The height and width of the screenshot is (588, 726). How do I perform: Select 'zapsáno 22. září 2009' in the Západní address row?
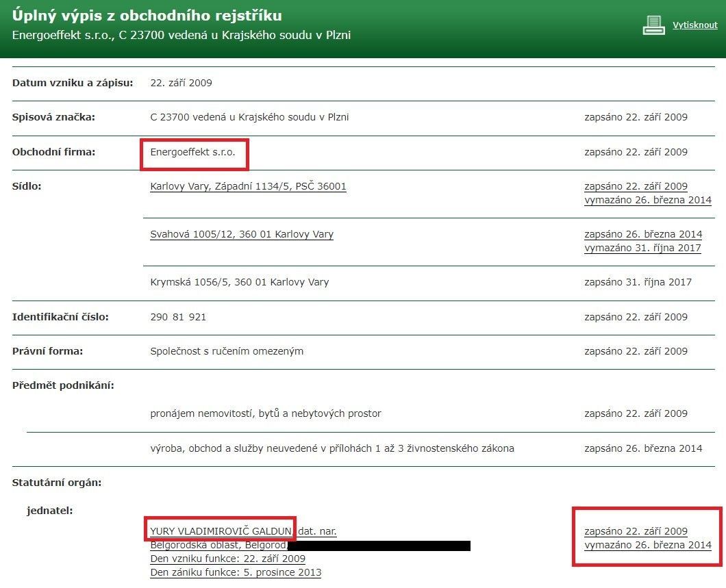point(636,186)
